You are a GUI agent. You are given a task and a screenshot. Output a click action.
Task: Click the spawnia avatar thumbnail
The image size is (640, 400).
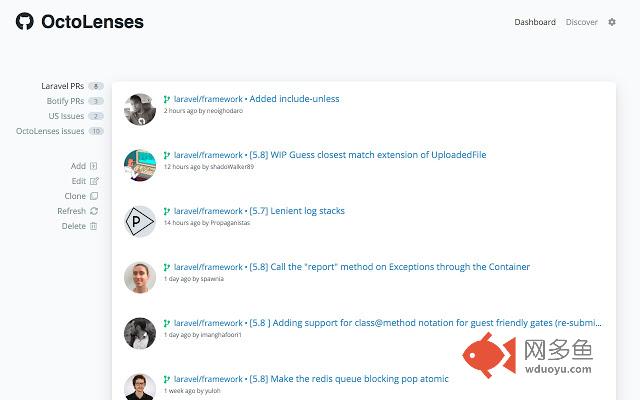pyautogui.click(x=140, y=278)
